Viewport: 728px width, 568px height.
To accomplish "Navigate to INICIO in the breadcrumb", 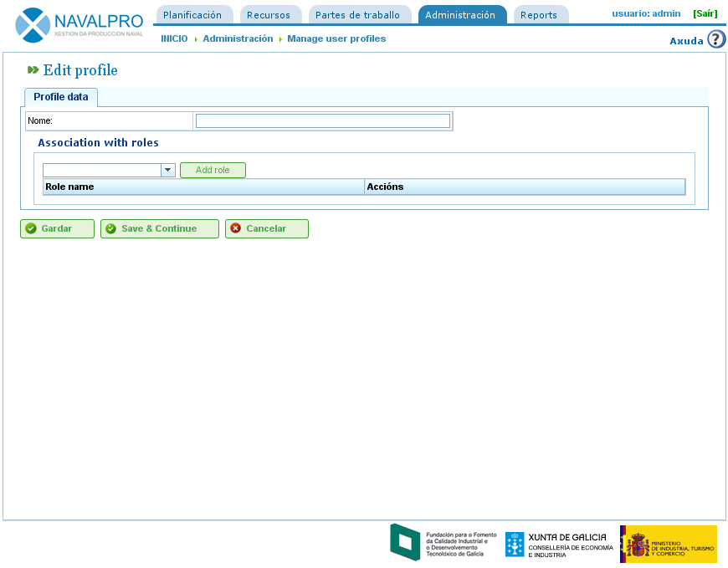I will coord(174,39).
